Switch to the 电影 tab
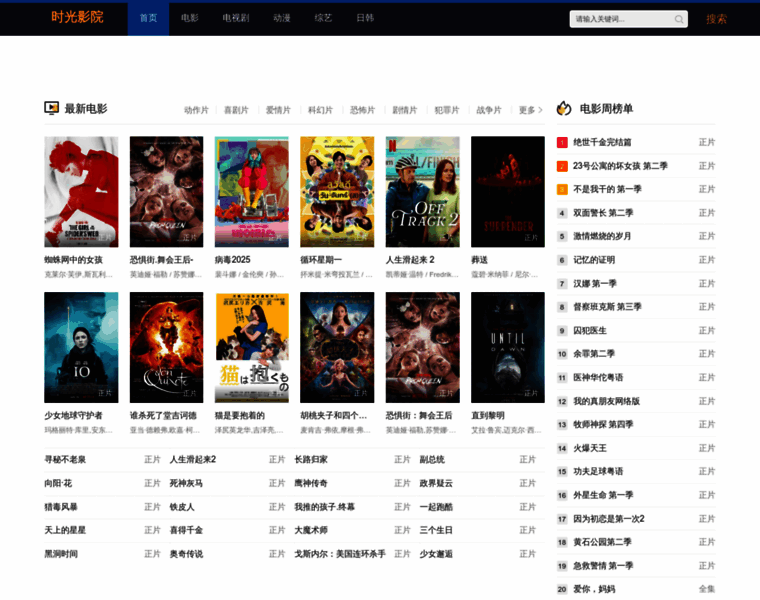 pos(190,18)
